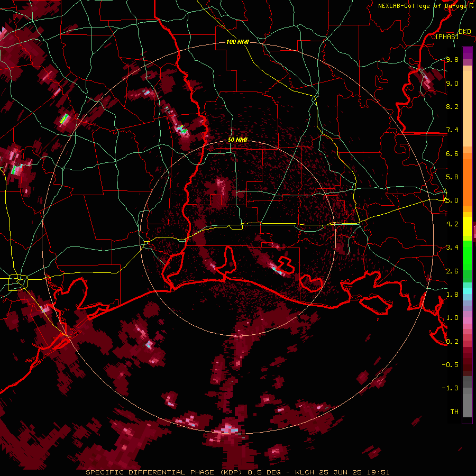Click the 1.8 scale value
Screen dimensions: 476x476
coord(452,295)
